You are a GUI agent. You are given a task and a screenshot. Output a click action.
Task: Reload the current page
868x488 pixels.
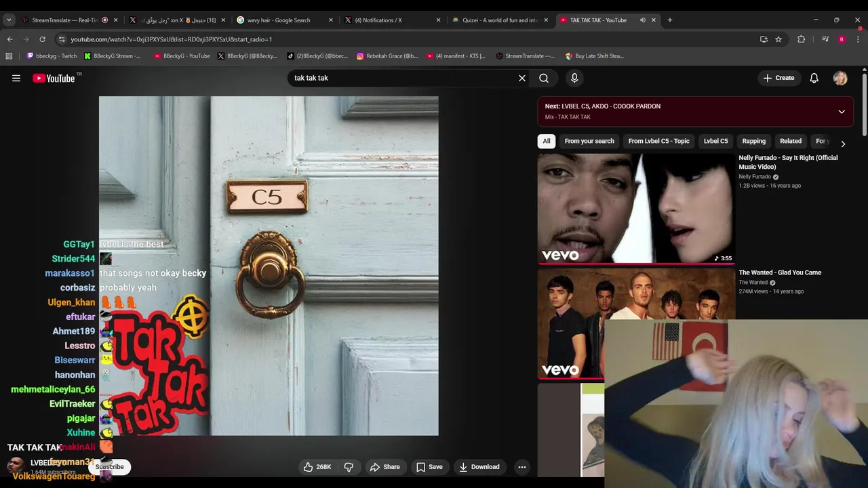[x=43, y=39]
